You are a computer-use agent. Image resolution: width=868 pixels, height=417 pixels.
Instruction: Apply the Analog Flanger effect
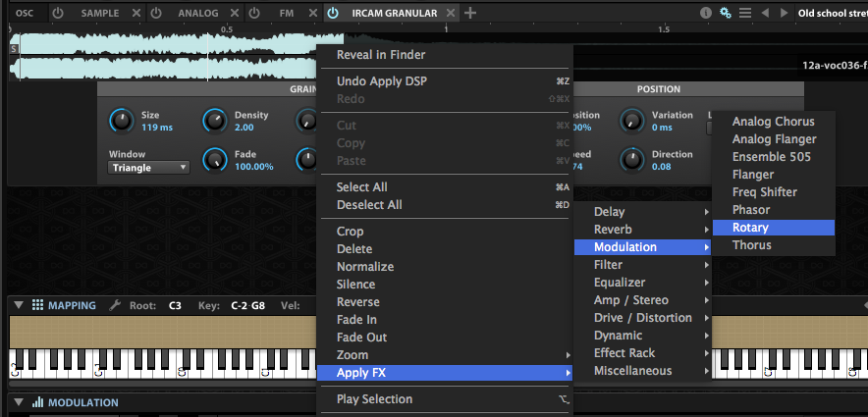coord(774,139)
